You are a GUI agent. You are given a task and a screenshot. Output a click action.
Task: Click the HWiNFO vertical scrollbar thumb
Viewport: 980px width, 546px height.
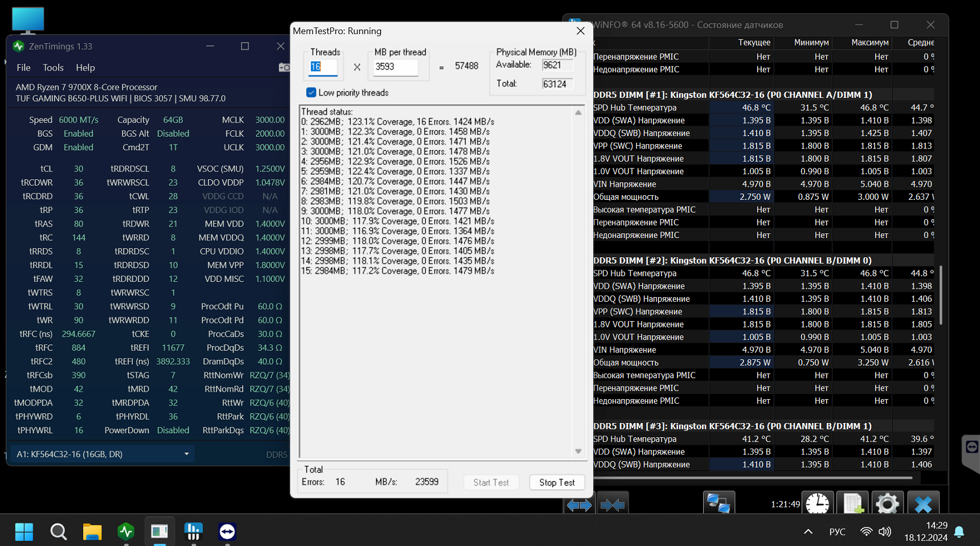[x=941, y=295]
